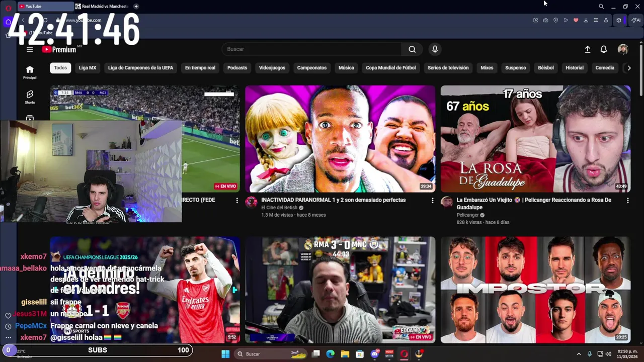The width and height of the screenshot is (644, 362).
Task: Open Opera's downloads icon
Action: tap(586, 20)
